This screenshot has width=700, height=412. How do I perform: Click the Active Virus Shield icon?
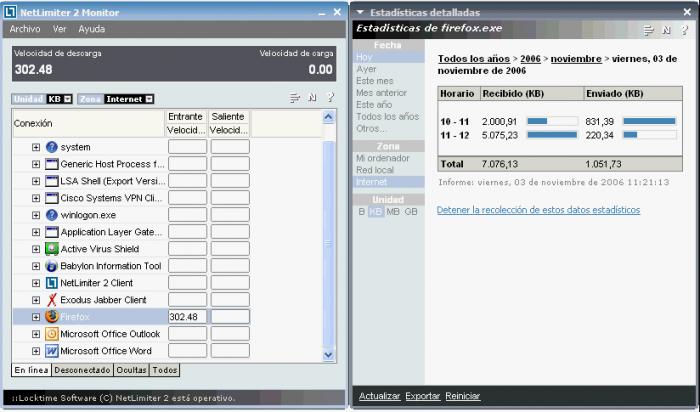pos(52,249)
